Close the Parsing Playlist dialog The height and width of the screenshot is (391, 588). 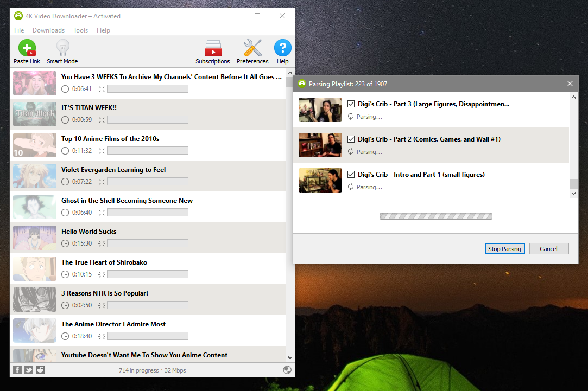570,84
